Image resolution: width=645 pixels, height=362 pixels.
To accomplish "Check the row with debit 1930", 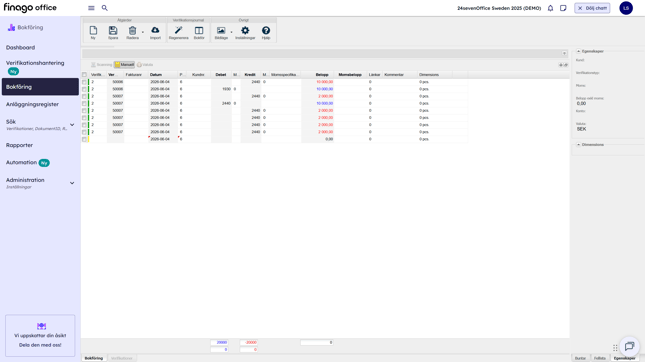I will (84, 89).
